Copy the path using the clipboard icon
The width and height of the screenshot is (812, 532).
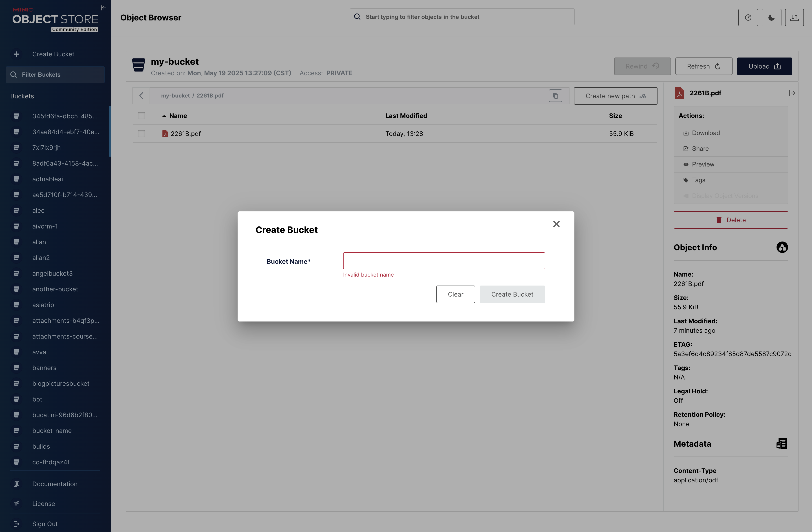point(555,96)
